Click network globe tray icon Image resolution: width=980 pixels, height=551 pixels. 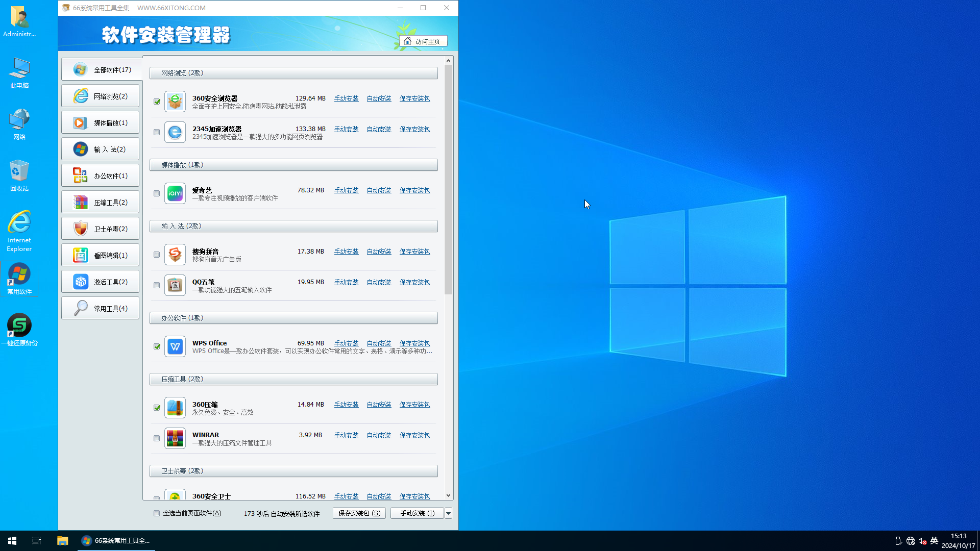[911, 541]
